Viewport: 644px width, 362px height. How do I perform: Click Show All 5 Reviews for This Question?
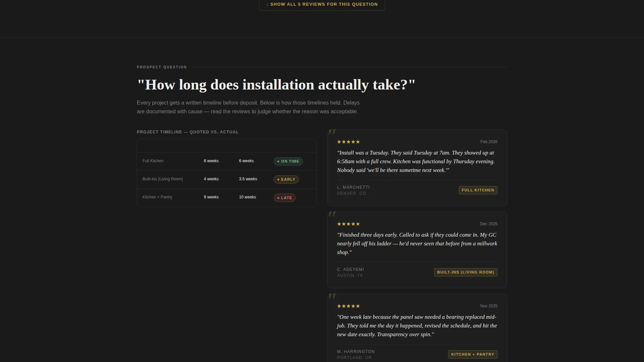click(322, 5)
